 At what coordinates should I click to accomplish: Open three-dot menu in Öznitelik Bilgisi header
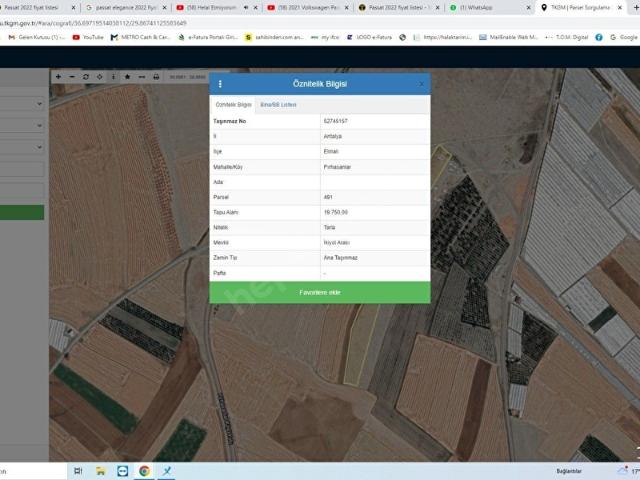pos(220,84)
